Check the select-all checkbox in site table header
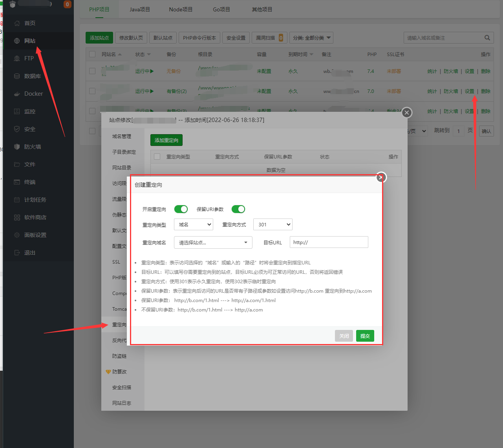 (x=92, y=54)
